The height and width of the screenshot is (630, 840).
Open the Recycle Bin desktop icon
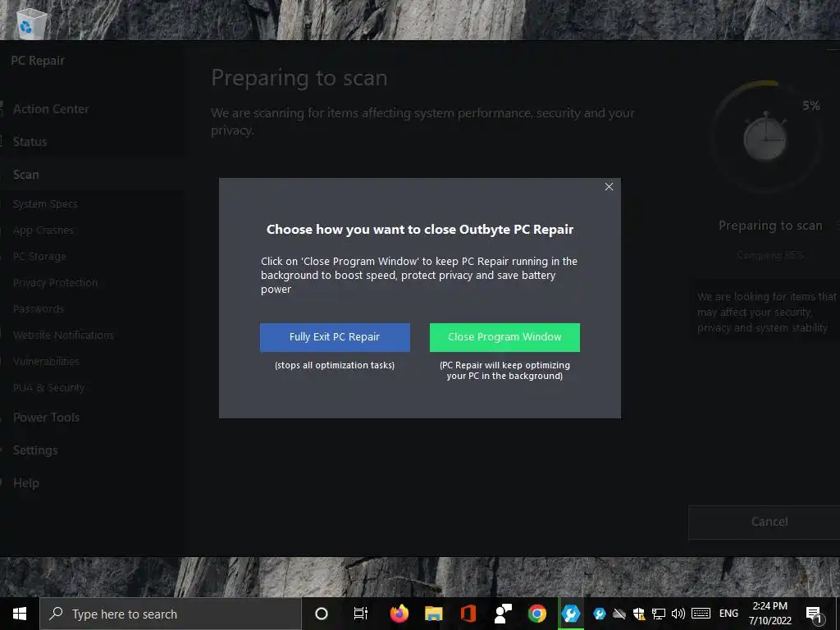click(x=31, y=23)
